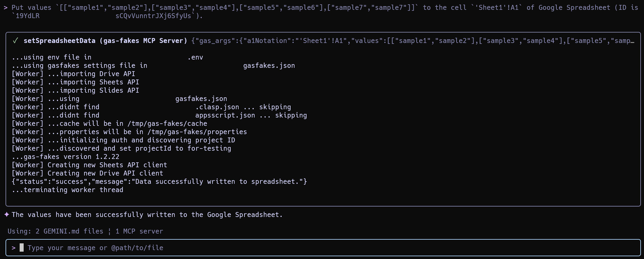Click the "1 MCP server" status text
The width and height of the screenshot is (644, 259).
click(139, 231)
